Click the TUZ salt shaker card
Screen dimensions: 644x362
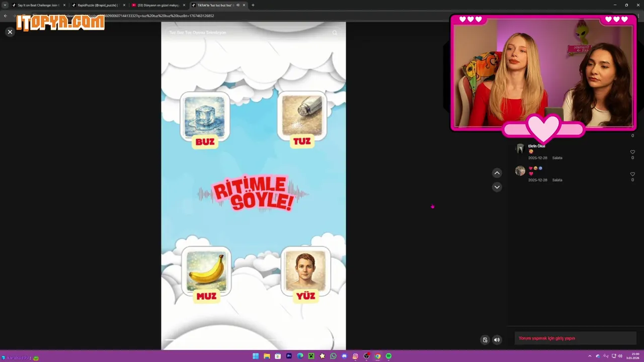tap(302, 120)
